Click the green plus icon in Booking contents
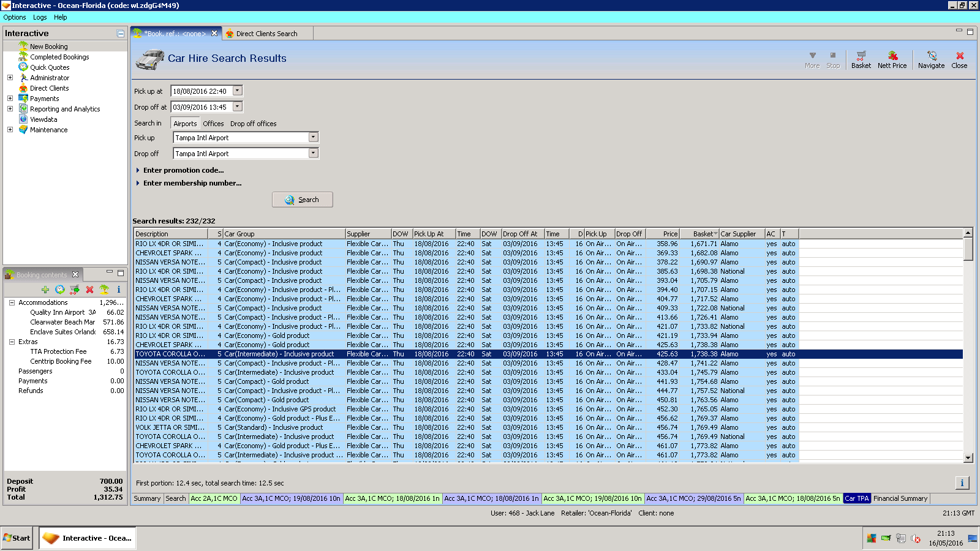 (x=45, y=290)
